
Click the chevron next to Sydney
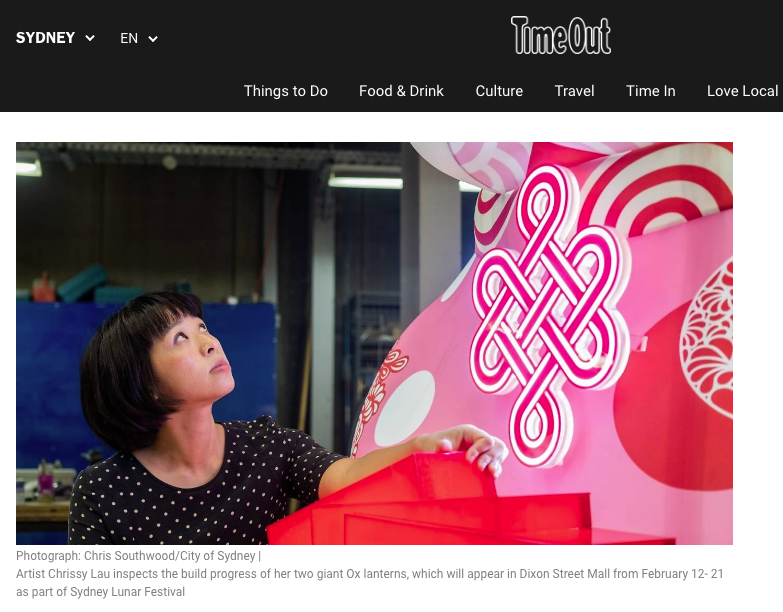90,38
